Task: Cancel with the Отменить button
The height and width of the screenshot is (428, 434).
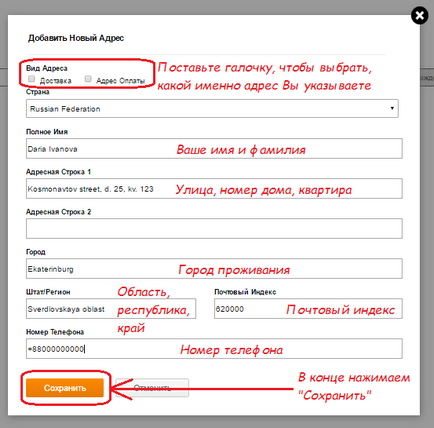Action: pos(152,388)
